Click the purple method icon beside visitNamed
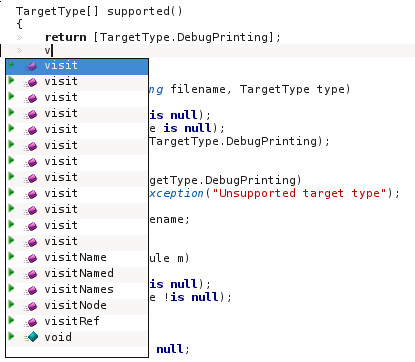The image size is (415, 362). pyautogui.click(x=31, y=274)
